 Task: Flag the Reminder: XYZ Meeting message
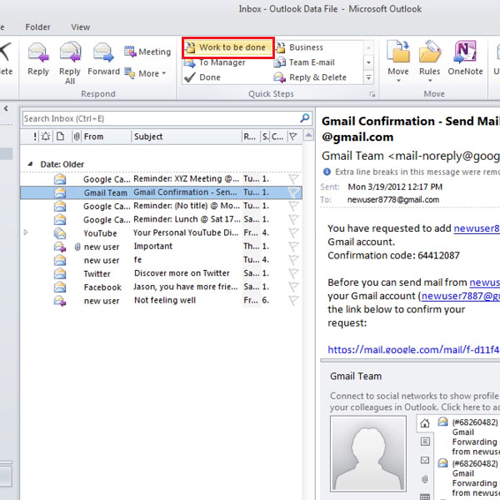coord(293,179)
